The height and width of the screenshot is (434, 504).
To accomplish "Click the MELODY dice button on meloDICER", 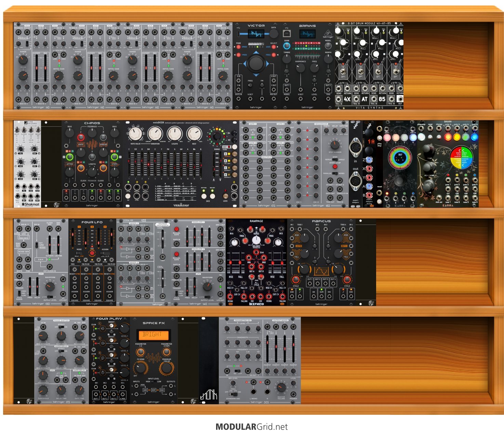I will [212, 196].
